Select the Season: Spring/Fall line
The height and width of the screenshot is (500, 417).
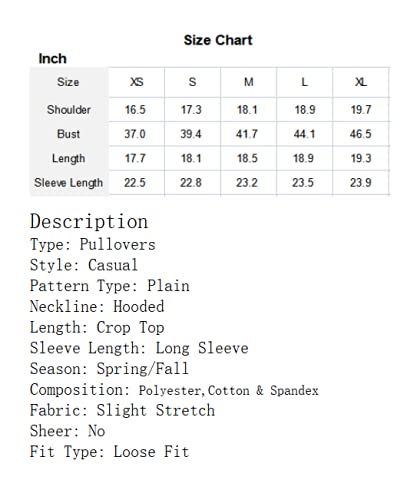click(110, 369)
